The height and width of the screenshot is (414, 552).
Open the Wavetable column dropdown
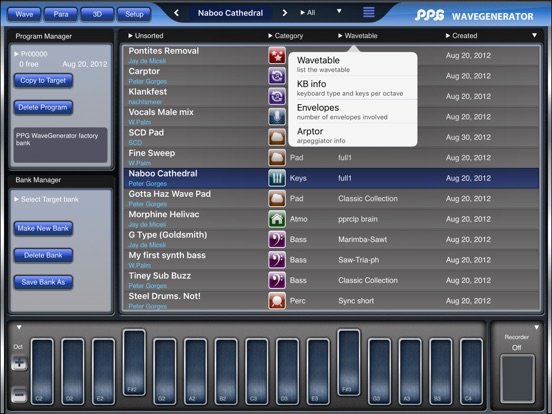point(358,36)
